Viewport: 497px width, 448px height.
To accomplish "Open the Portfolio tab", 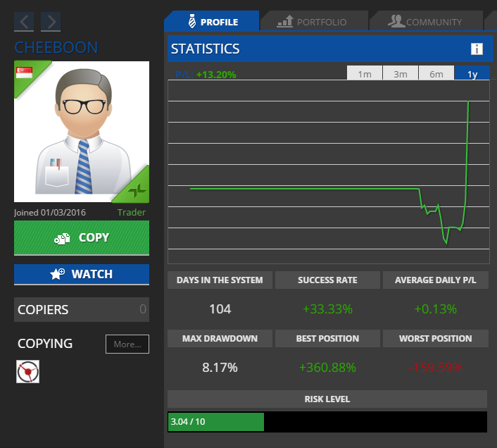I will (313, 22).
